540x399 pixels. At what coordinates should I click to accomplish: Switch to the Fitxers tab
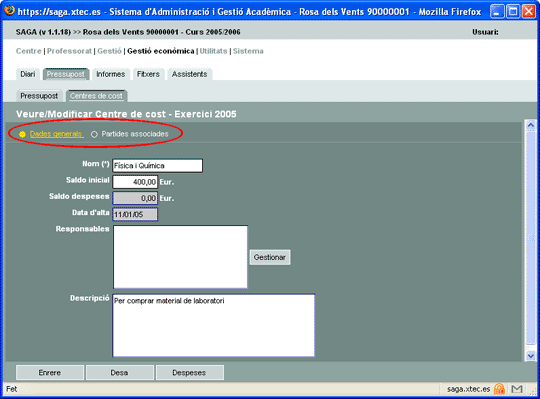148,74
